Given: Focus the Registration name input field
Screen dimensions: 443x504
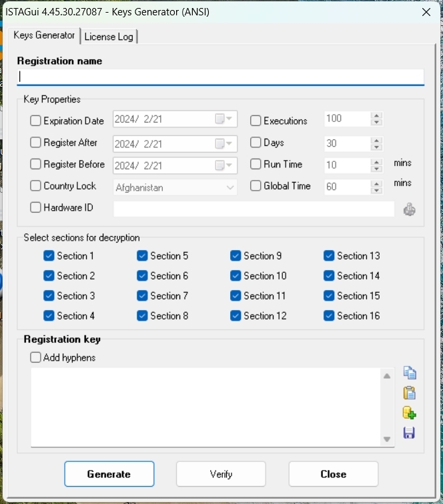Looking at the screenshot, I should point(220,77).
